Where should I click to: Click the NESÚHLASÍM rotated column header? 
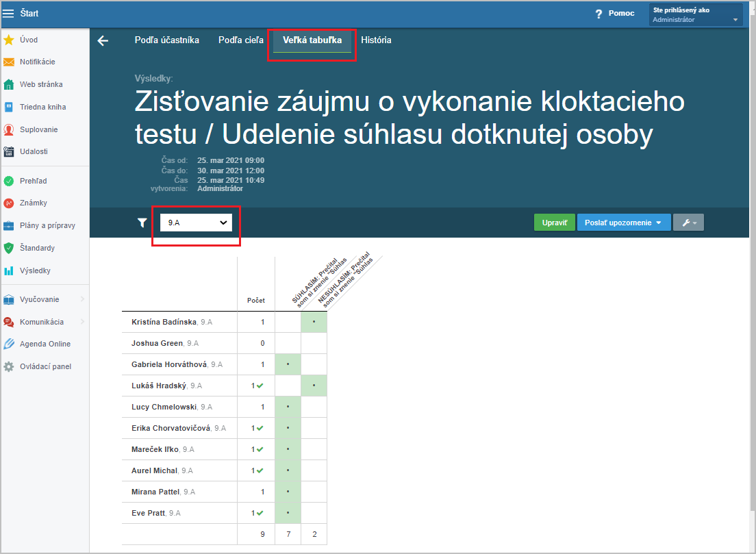coord(345,279)
